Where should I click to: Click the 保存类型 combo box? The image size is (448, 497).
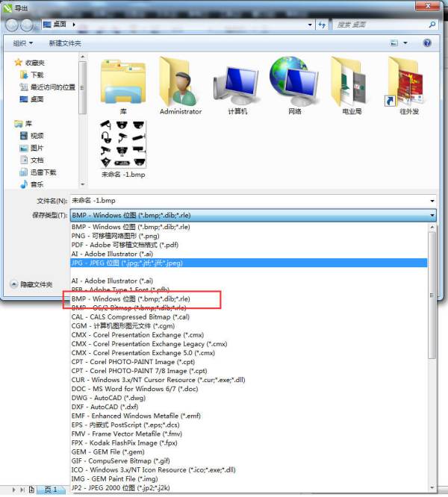point(253,215)
